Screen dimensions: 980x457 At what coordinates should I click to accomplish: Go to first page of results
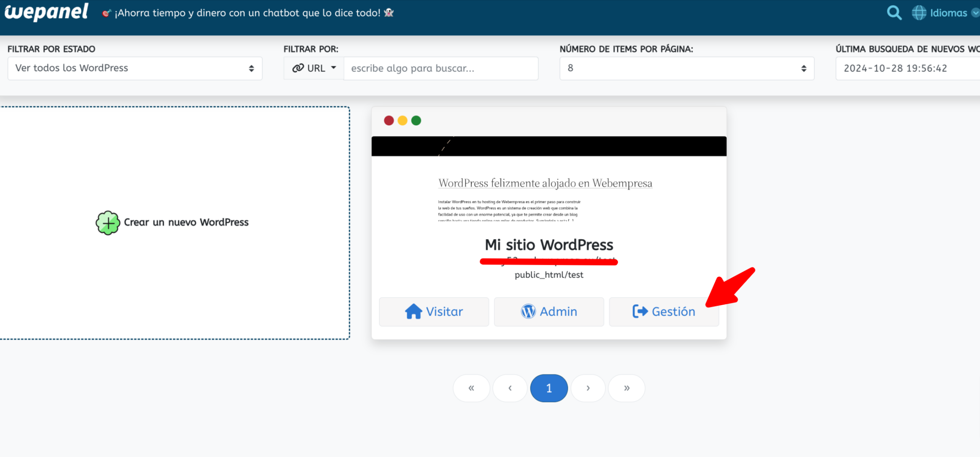coord(471,388)
